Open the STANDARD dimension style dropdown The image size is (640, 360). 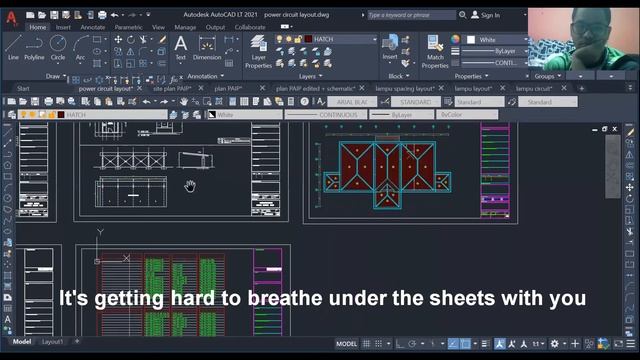pyautogui.click(x=416, y=102)
